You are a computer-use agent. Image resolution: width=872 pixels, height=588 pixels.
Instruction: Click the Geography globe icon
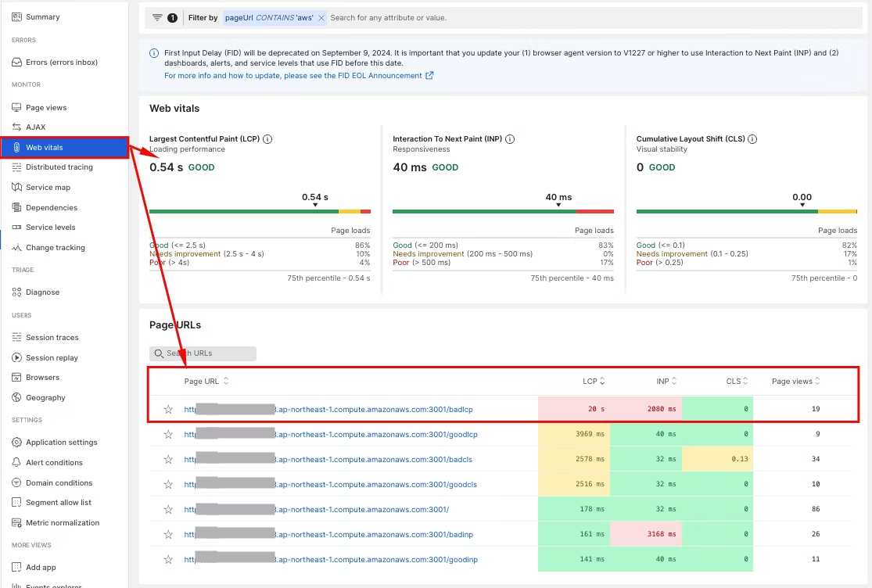click(16, 398)
